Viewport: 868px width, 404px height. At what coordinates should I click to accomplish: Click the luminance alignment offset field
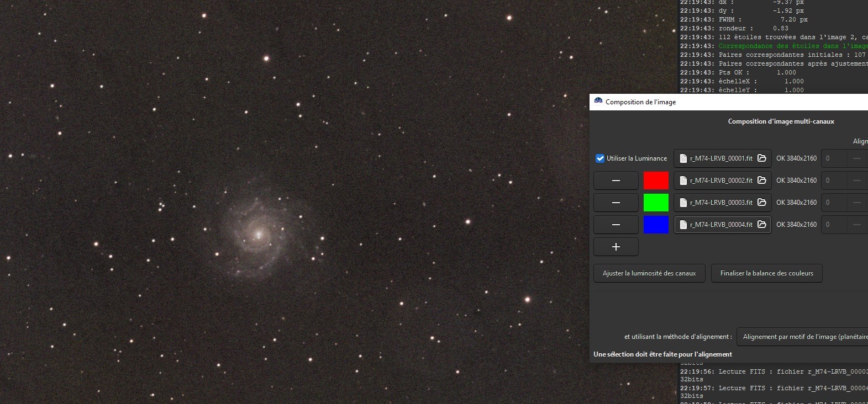click(834, 158)
